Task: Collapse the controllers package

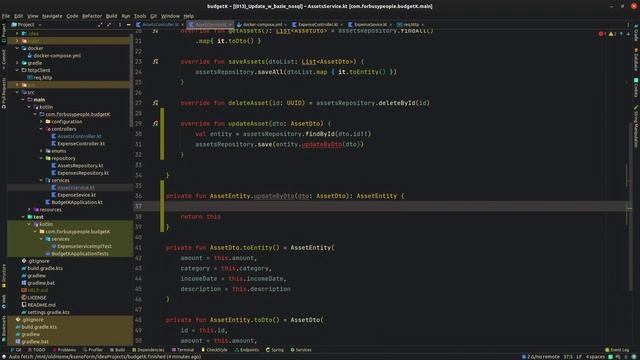Action: [41, 129]
